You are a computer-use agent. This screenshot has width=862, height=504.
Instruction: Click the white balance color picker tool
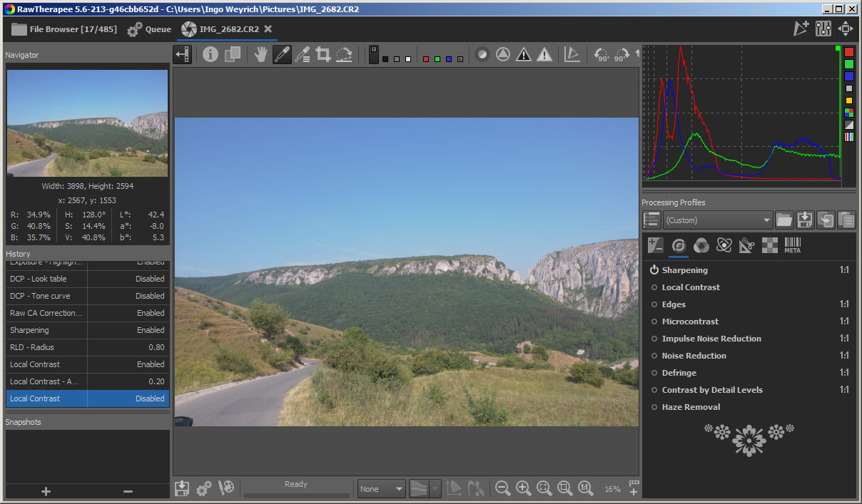pyautogui.click(x=282, y=54)
